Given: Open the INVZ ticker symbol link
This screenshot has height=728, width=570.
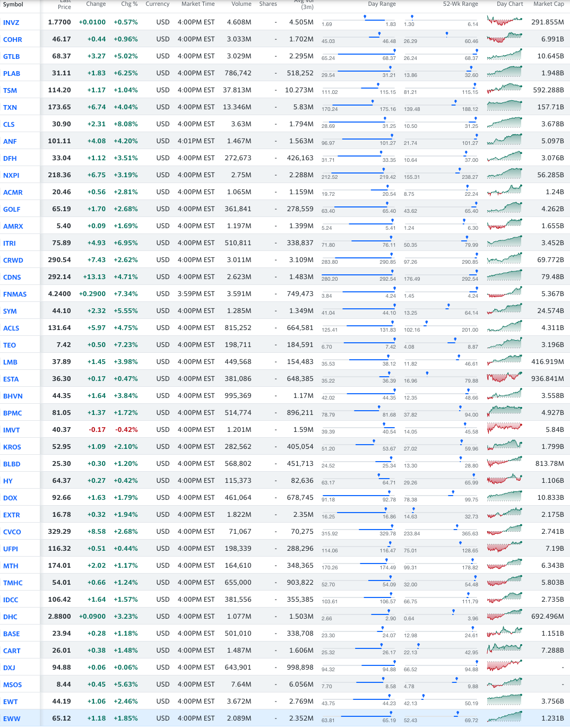Looking at the screenshot, I should point(11,23).
